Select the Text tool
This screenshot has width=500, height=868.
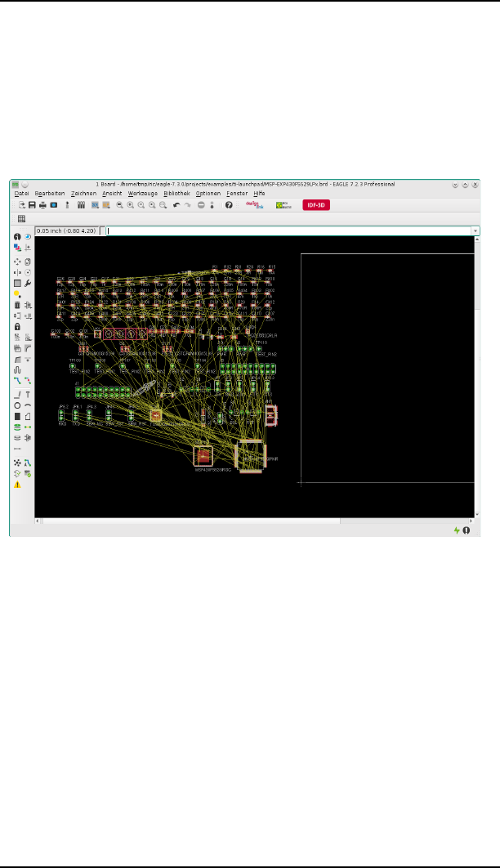(28, 394)
